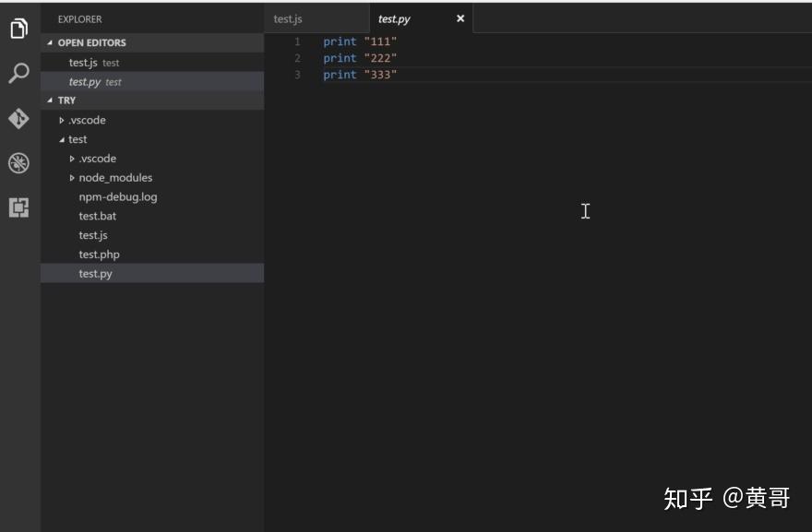Collapse the test folder
This screenshot has height=532, width=812.
(63, 139)
